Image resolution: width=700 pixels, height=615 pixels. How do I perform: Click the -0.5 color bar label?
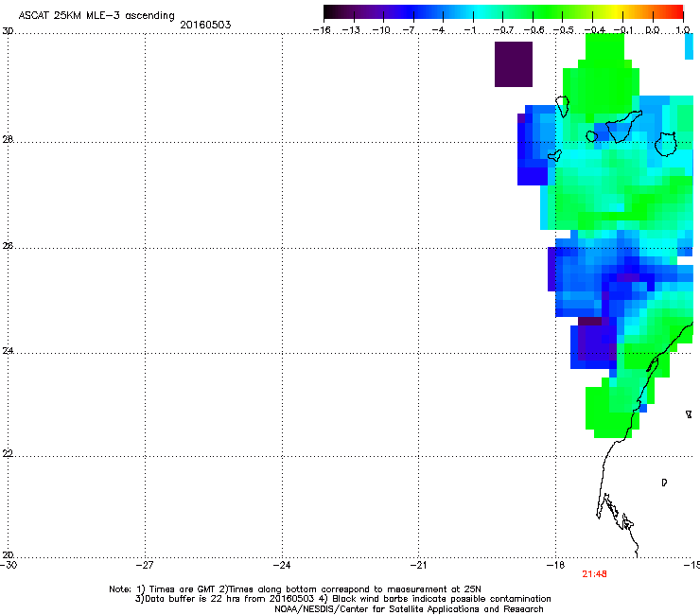coord(563,30)
